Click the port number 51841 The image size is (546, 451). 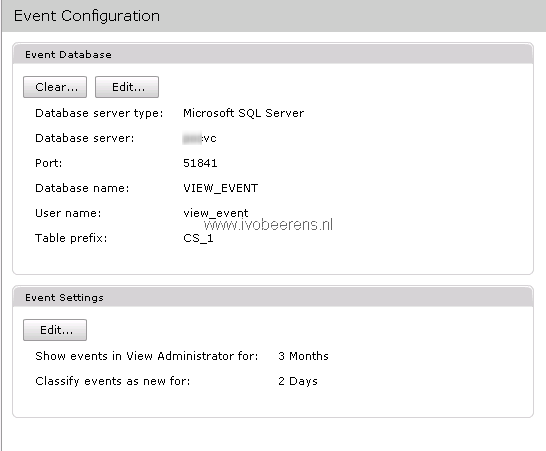pos(200,163)
